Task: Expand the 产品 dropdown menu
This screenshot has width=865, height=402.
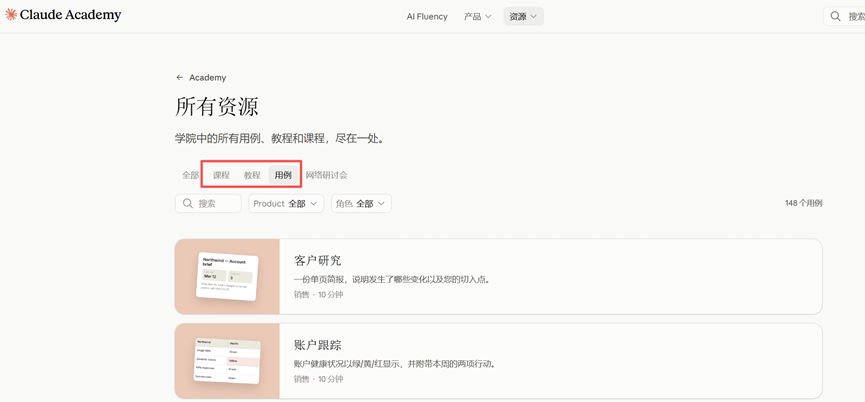Action: point(477,17)
